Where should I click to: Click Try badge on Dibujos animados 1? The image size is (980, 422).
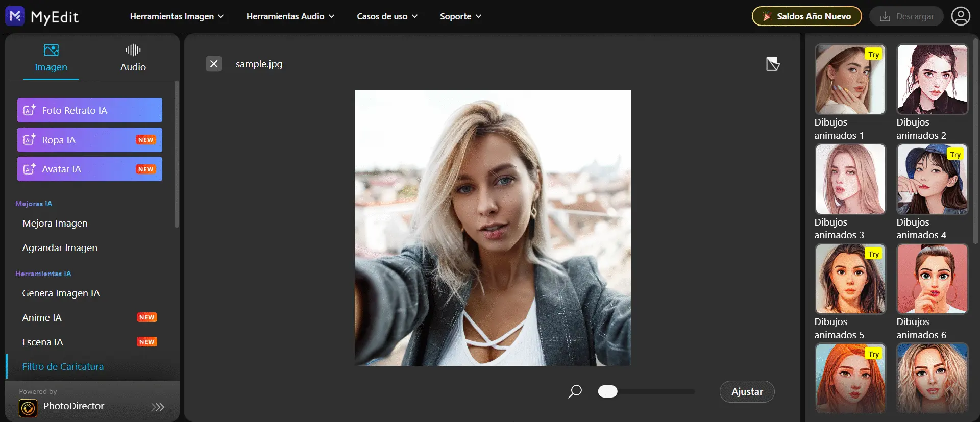(874, 55)
